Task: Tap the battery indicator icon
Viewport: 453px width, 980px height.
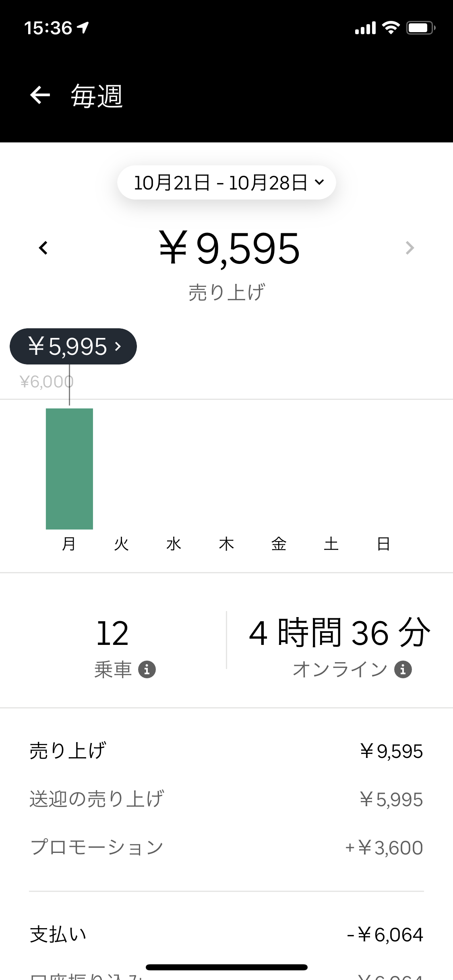Action: pyautogui.click(x=421, y=28)
